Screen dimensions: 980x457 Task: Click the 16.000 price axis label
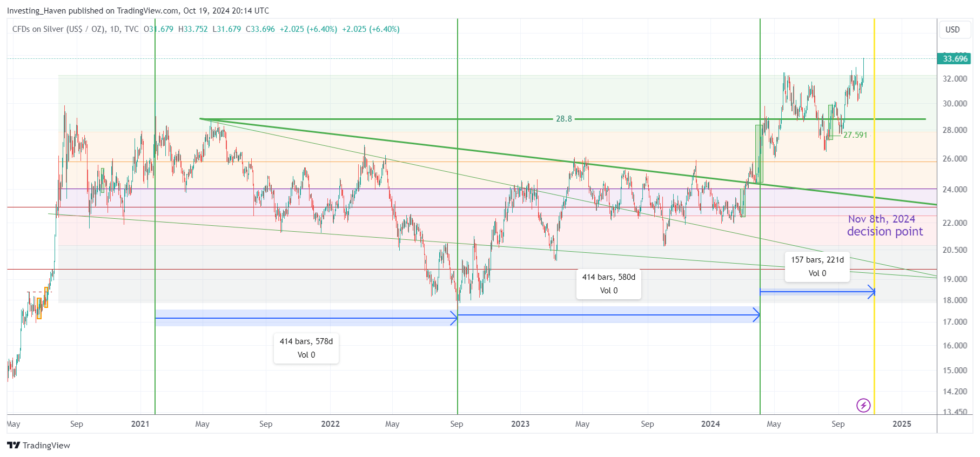955,346
